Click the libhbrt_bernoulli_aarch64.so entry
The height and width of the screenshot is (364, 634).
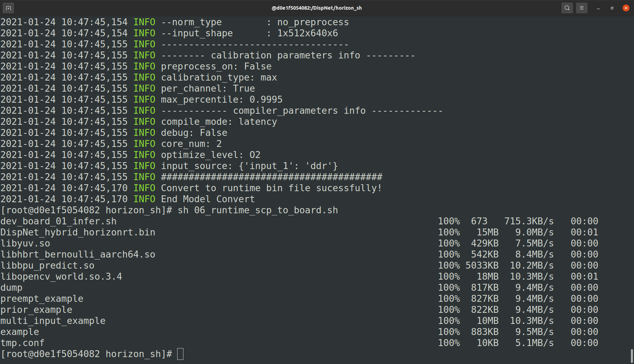[78, 254]
